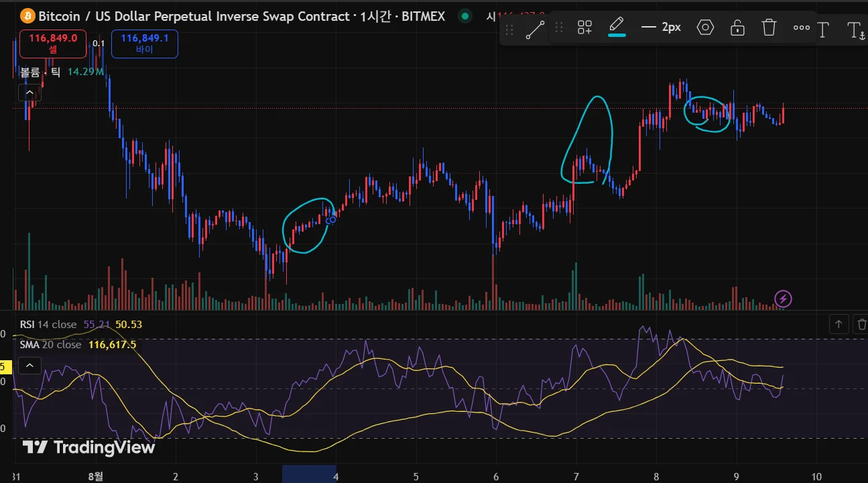Select the trend line drawing tool
Image resolution: width=868 pixels, height=483 pixels.
[535, 29]
